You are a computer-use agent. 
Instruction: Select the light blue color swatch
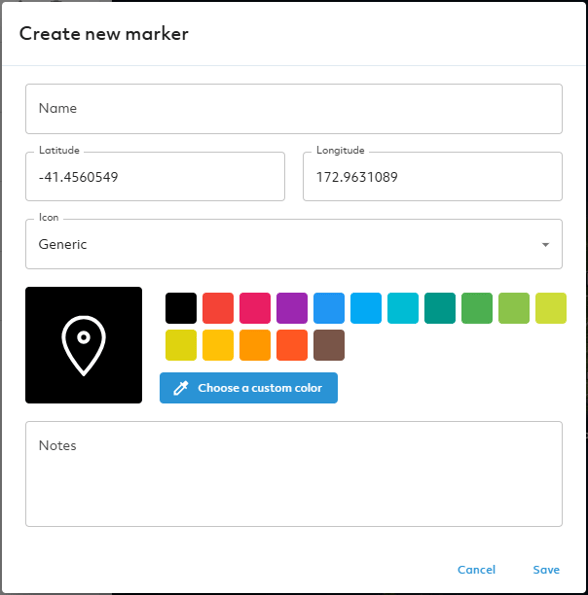coord(366,308)
